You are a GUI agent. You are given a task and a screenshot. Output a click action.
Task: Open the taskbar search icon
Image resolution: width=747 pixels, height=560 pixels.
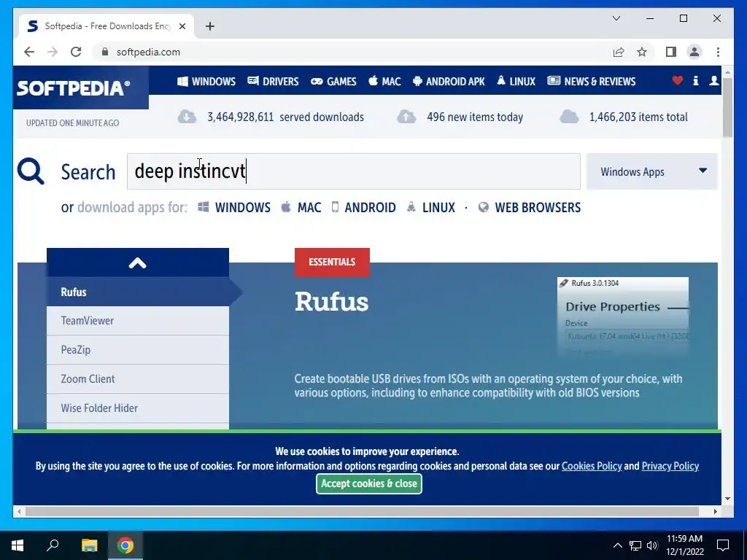tap(53, 545)
